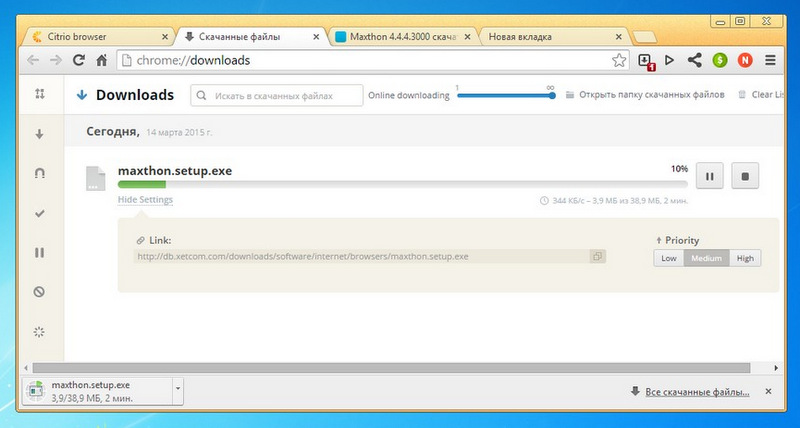Open a new tab with the new-tab button
The height and width of the screenshot is (428, 800).
[x=644, y=37]
